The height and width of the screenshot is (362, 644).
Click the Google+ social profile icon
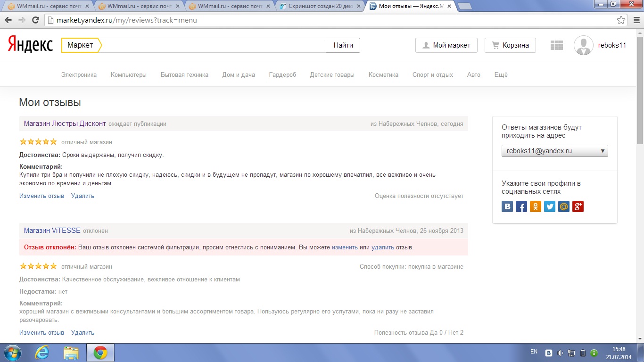tap(578, 206)
